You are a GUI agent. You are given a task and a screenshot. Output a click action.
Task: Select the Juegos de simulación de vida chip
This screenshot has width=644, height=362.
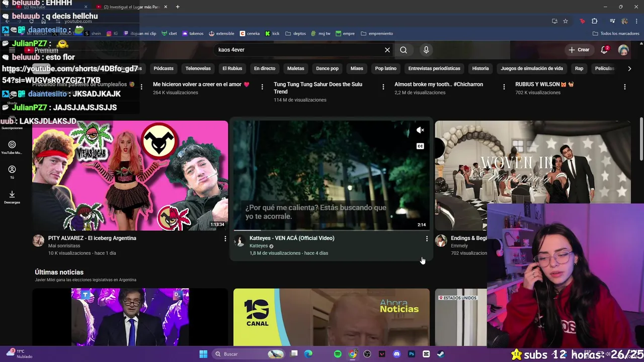(532, 68)
